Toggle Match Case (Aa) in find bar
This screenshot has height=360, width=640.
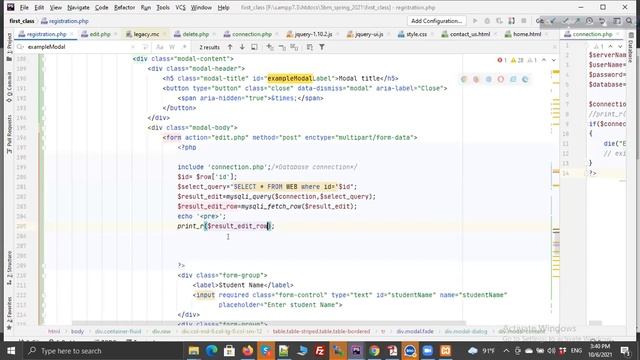[x=160, y=47]
